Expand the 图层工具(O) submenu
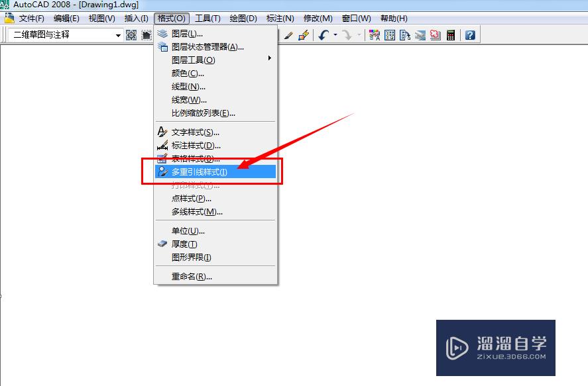This screenshot has width=588, height=386. click(x=199, y=58)
